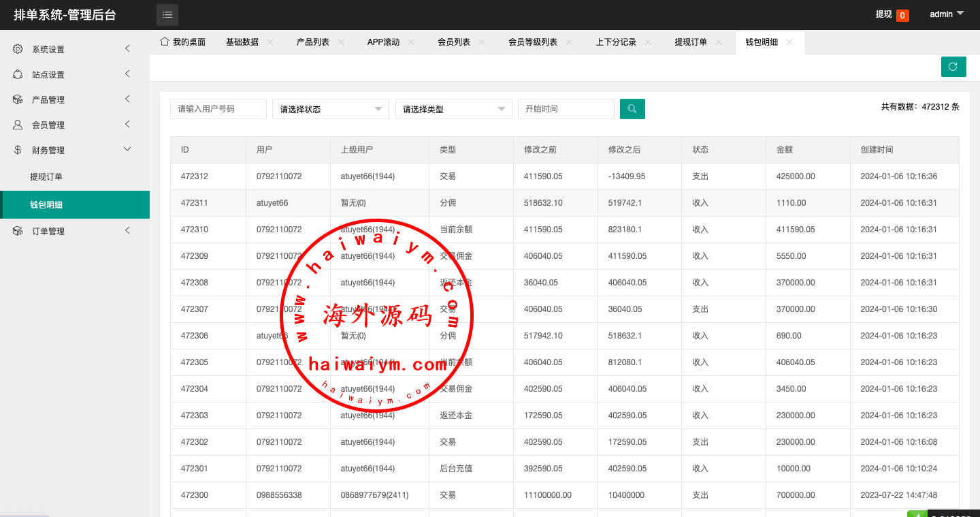980x517 pixels.
Task: Click the member management person icon
Action: pos(18,125)
